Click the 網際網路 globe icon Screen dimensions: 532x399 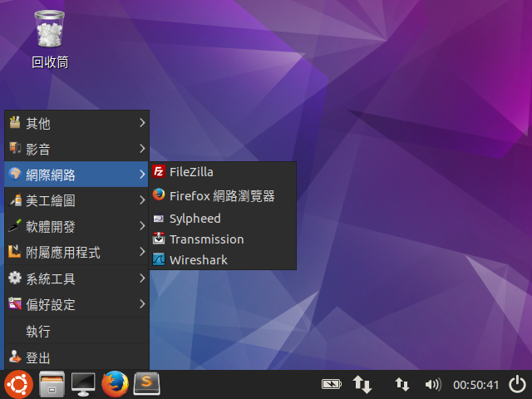tap(15, 174)
